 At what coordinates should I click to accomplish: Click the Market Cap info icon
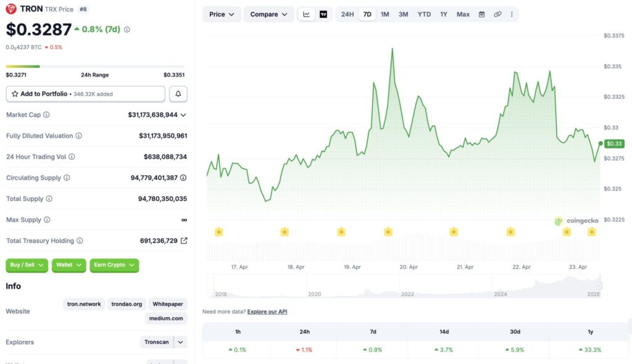[x=46, y=115]
